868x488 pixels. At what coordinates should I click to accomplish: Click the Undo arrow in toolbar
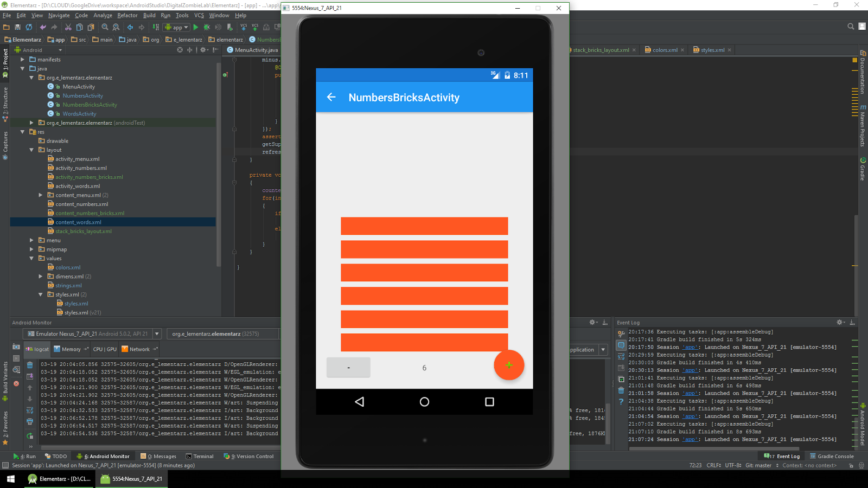43,27
